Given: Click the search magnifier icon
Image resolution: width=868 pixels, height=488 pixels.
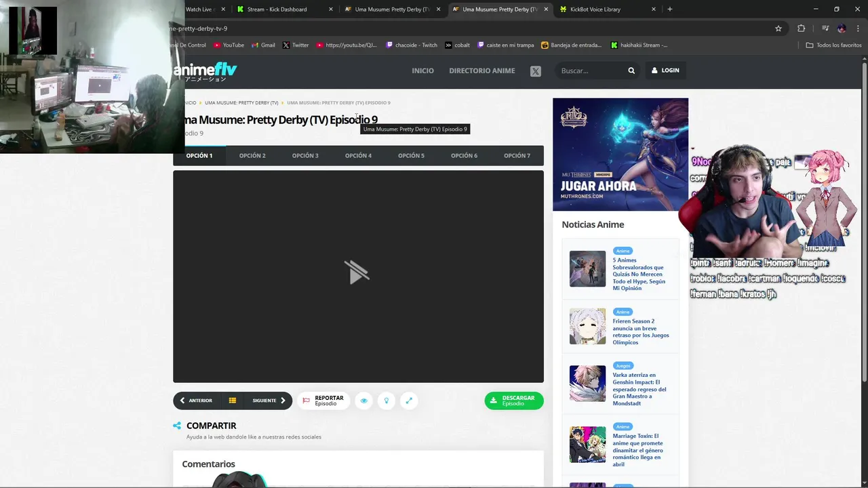Looking at the screenshot, I should coord(631,70).
